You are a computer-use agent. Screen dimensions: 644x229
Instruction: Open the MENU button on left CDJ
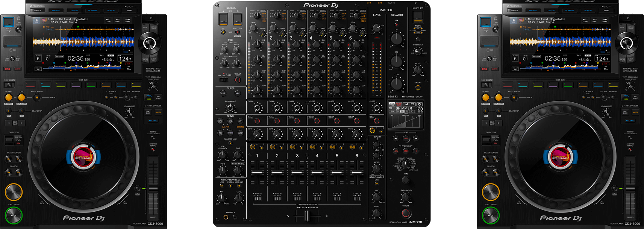coord(129,11)
